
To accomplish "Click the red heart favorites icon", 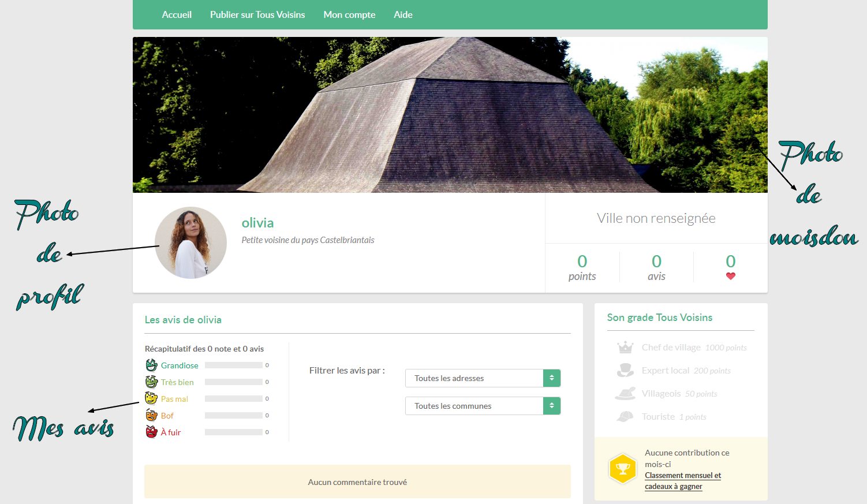I will point(730,276).
